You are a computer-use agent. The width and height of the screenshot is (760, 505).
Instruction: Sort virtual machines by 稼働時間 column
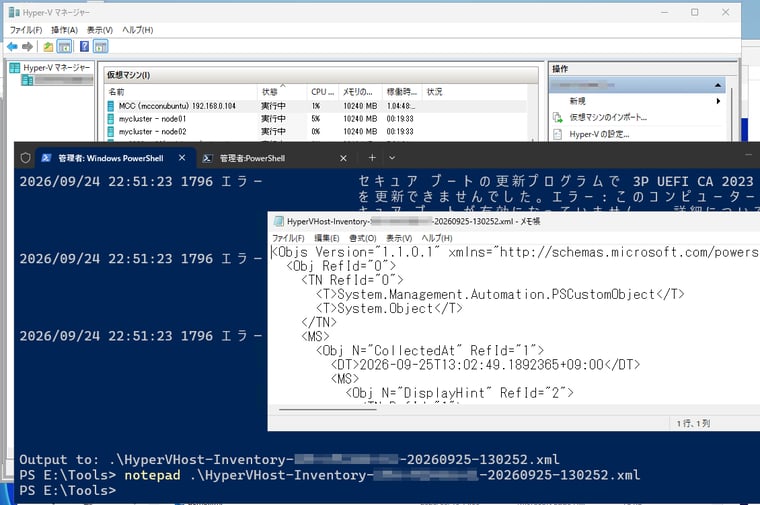click(x=402, y=92)
